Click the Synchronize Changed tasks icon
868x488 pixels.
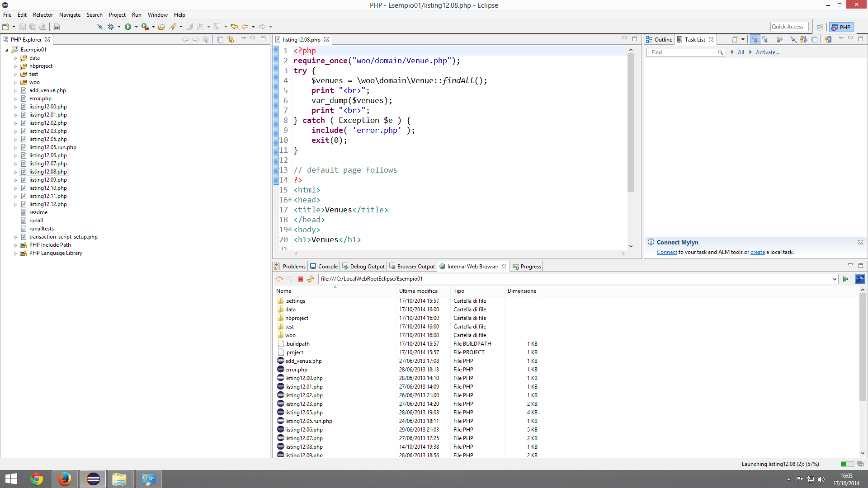click(828, 40)
